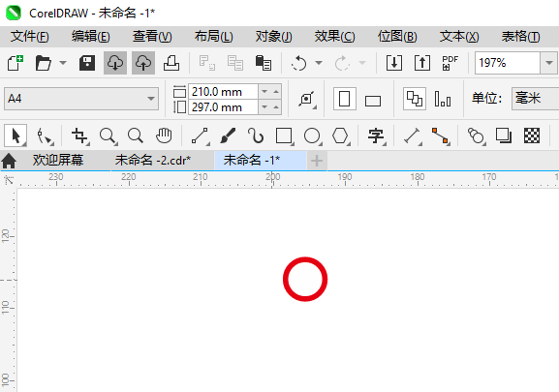Click the page width 210.0 mm field
The width and height of the screenshot is (559, 392).
point(223,92)
